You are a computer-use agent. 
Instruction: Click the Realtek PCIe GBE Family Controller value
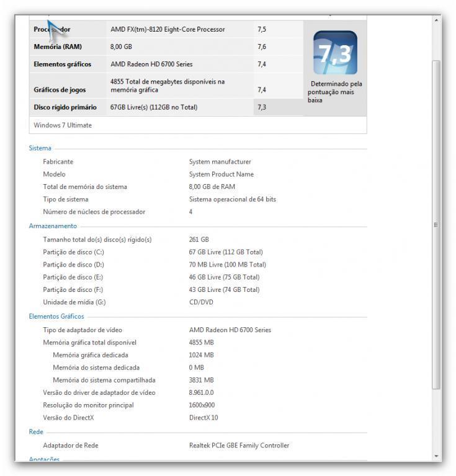point(239,445)
